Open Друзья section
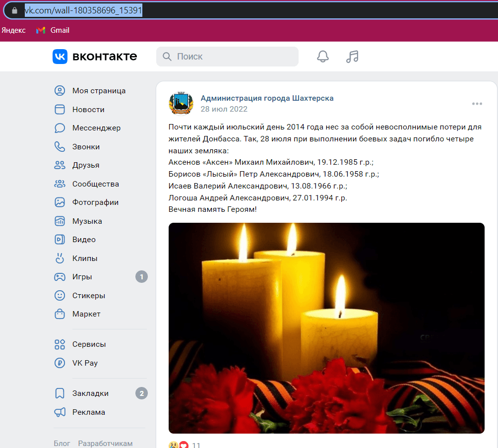The height and width of the screenshot is (448, 498). (86, 165)
